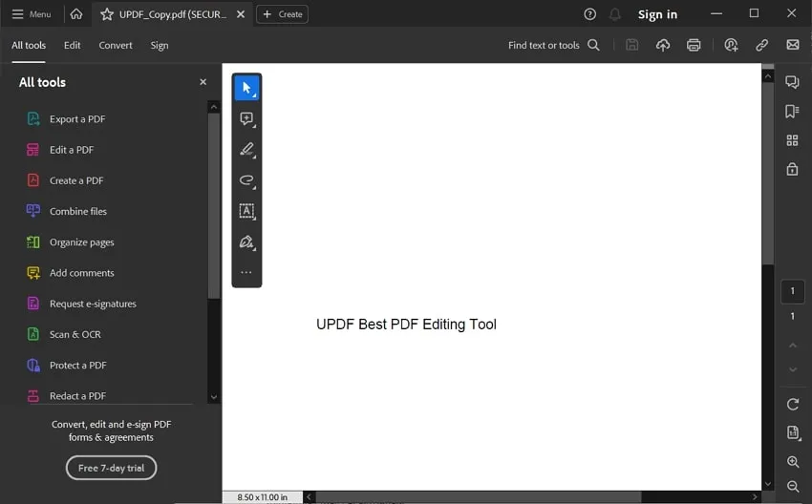The width and height of the screenshot is (812, 504).
Task: Rotate the page clockwise icon
Action: tap(792, 404)
